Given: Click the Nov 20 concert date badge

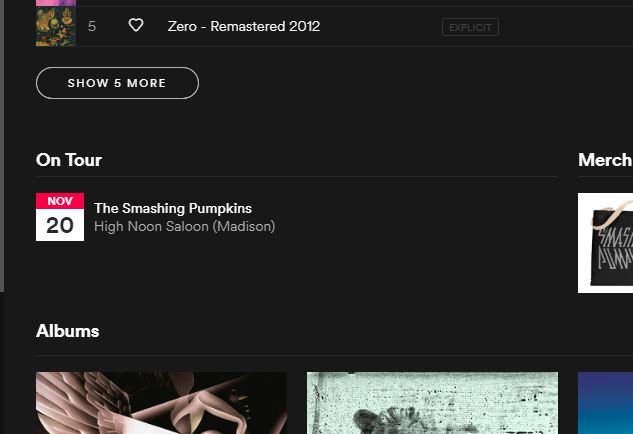Looking at the screenshot, I should click(x=60, y=217).
